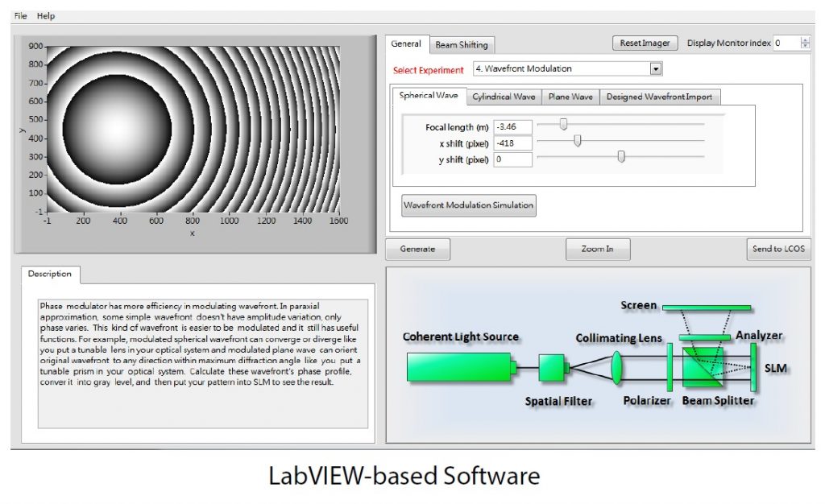This screenshot has height=504, width=825.
Task: Select the Description tab
Action: [x=50, y=274]
